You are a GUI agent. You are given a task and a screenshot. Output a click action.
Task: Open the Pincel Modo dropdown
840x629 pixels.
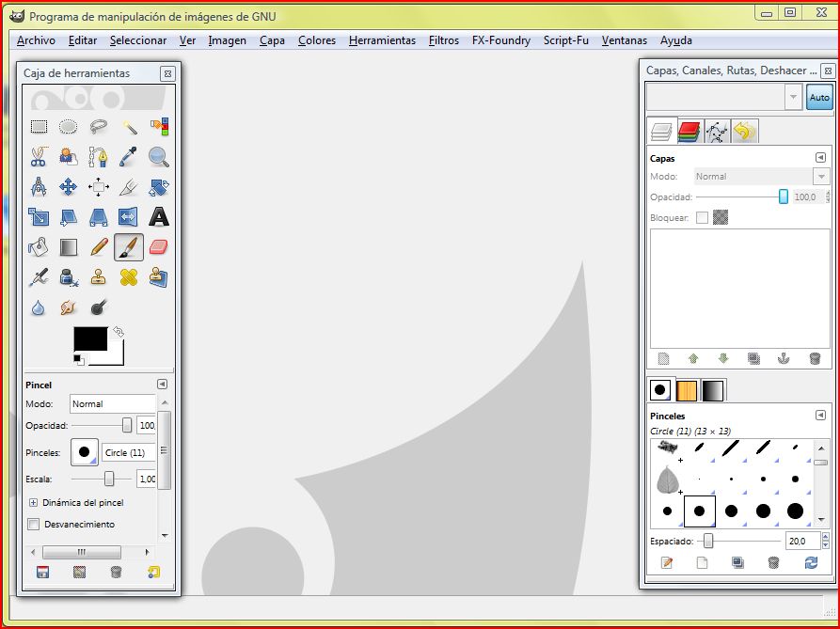coord(113,404)
